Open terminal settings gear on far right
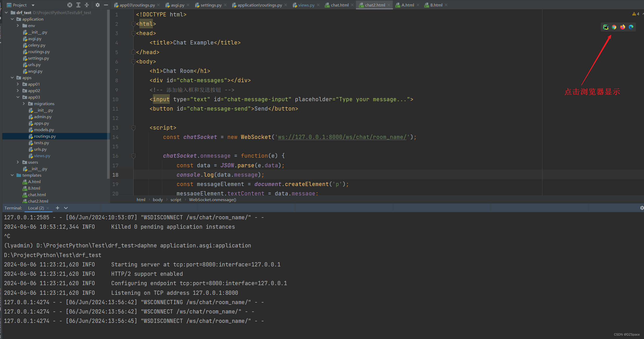 point(642,208)
